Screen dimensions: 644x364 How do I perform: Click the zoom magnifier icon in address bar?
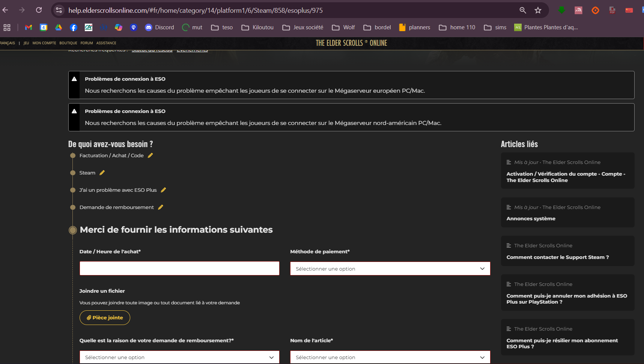pos(523,10)
